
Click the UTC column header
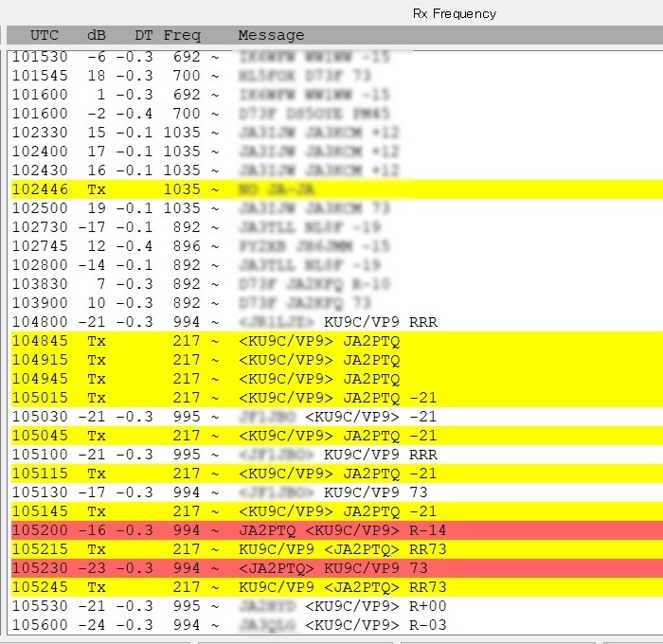(44, 35)
